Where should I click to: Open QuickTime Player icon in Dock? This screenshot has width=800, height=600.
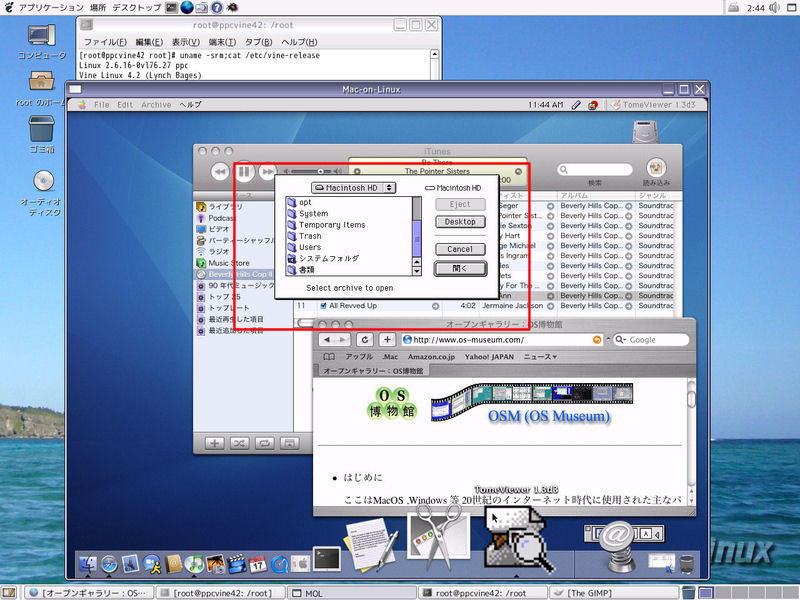(x=280, y=564)
